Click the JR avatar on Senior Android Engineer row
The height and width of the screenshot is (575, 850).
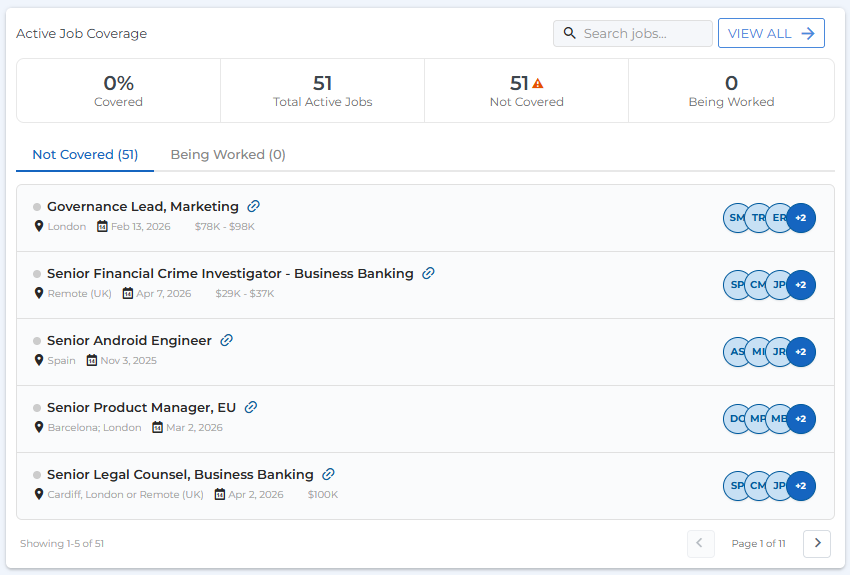pyautogui.click(x=778, y=352)
